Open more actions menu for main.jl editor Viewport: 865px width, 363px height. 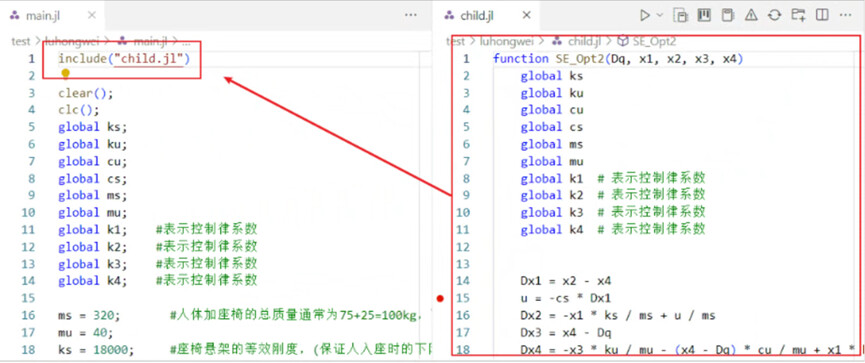pyautogui.click(x=410, y=15)
